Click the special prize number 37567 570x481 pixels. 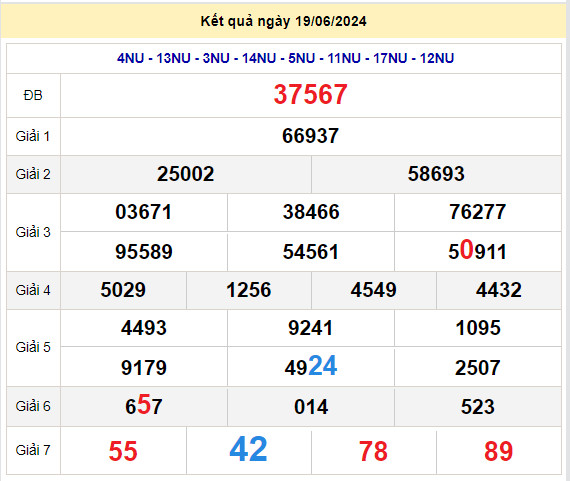[x=310, y=95]
